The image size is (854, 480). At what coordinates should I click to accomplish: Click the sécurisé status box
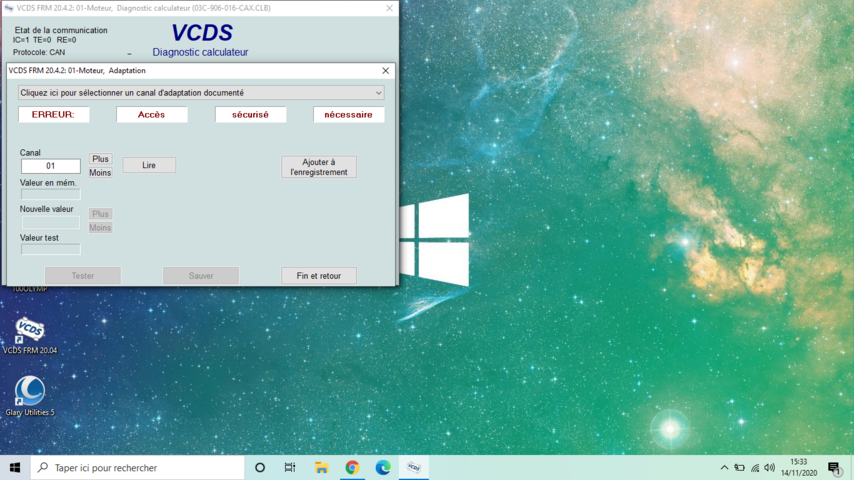pos(250,114)
